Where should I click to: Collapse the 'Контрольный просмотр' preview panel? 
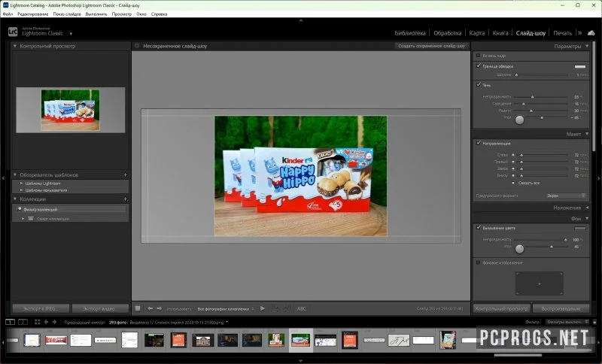(x=15, y=46)
